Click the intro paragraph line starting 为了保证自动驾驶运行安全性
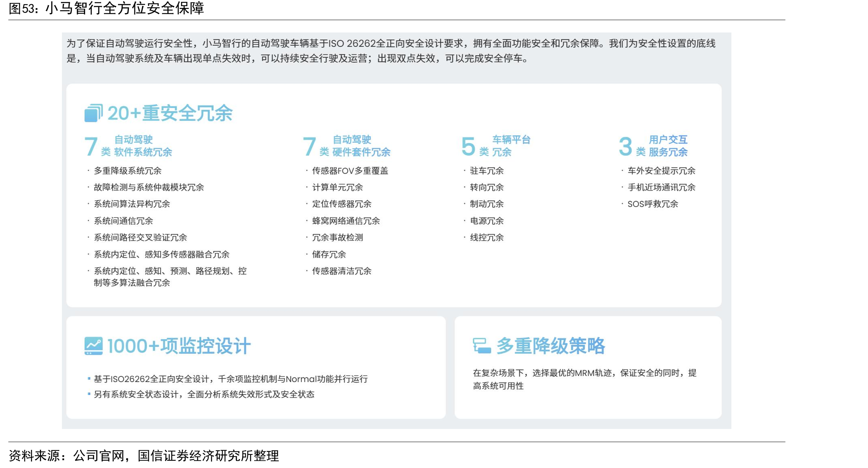Screen dimensions: 868x468 tap(391, 43)
